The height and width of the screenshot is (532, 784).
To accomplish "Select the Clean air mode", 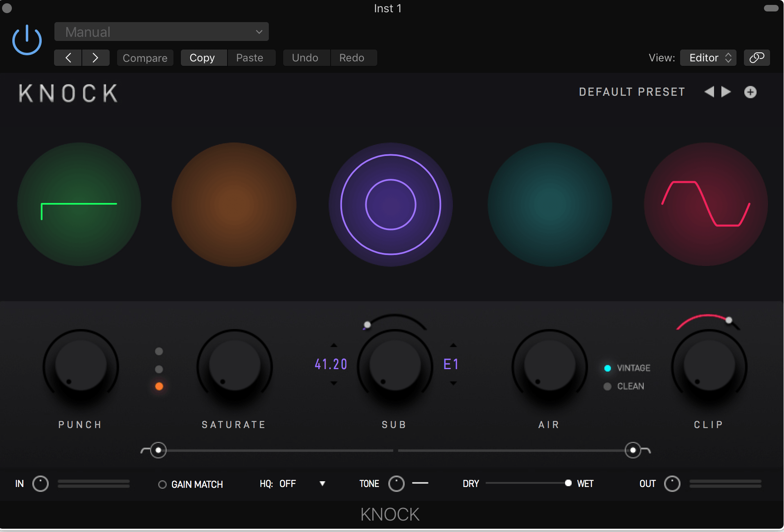I will pyautogui.click(x=608, y=386).
